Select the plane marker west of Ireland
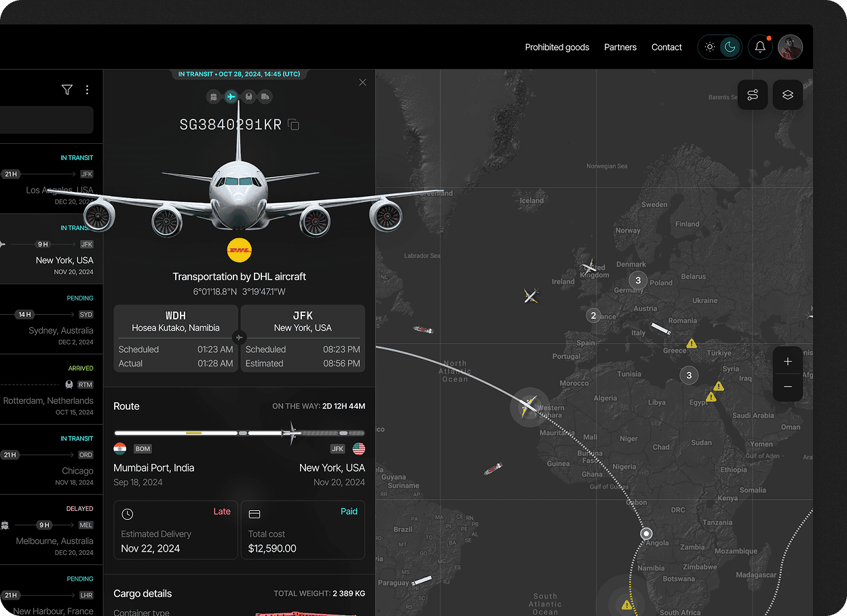 point(531,296)
